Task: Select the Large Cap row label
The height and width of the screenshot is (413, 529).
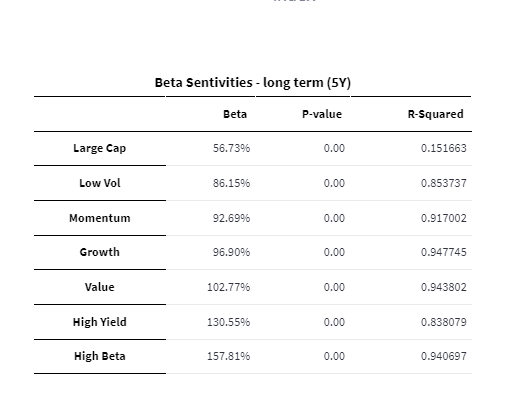Action: pyautogui.click(x=100, y=148)
